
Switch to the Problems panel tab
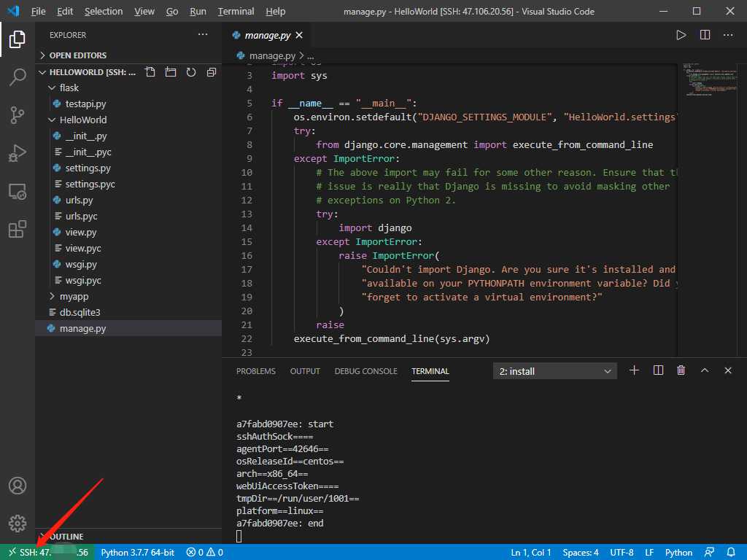[256, 371]
